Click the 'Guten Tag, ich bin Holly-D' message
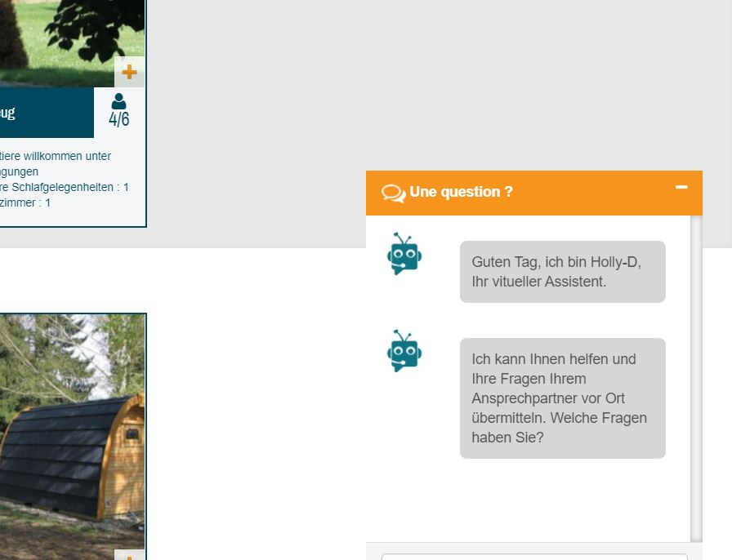The width and height of the screenshot is (732, 560). pos(562,272)
